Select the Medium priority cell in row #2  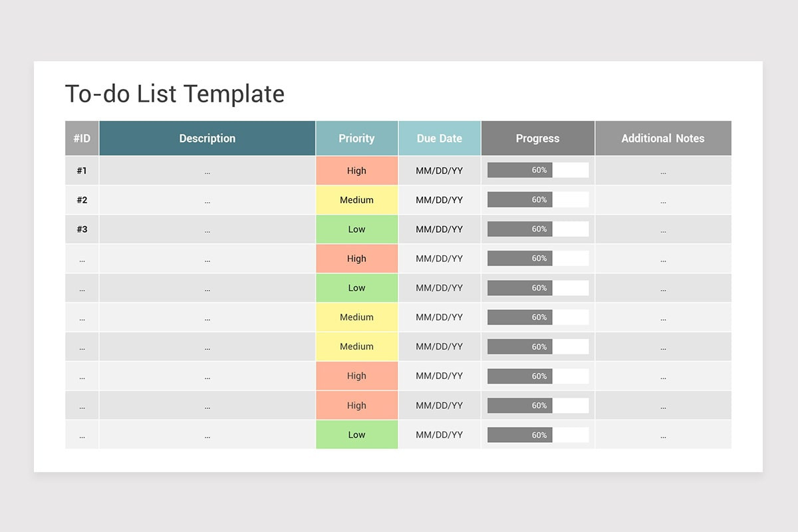pos(356,199)
